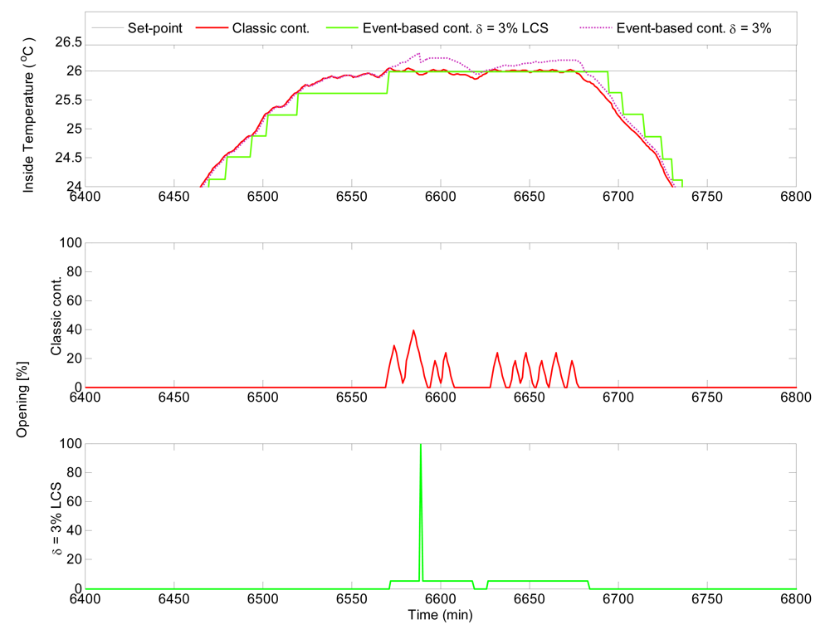Screen dimensions: 830x644
Task: Click the 6700 tick under the Classic cont. plot
Action: 618,398
